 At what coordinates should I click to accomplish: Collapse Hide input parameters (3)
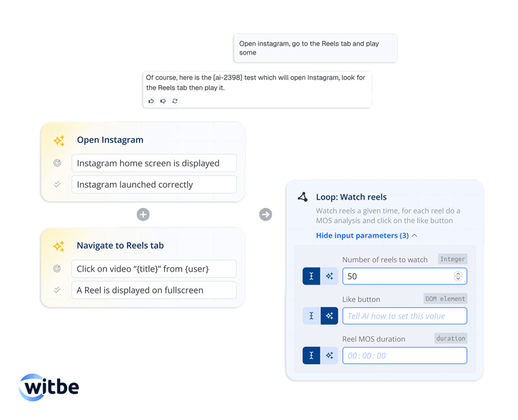(x=362, y=236)
